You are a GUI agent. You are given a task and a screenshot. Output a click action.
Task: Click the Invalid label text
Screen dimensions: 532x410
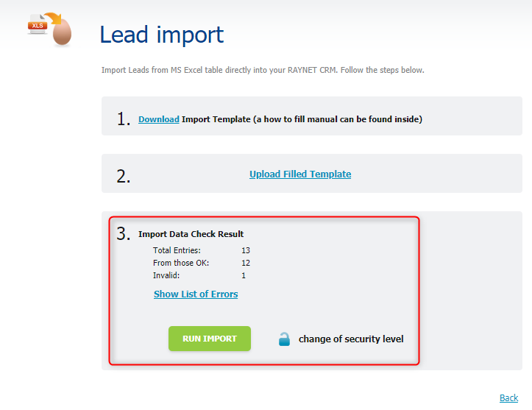[x=166, y=275]
